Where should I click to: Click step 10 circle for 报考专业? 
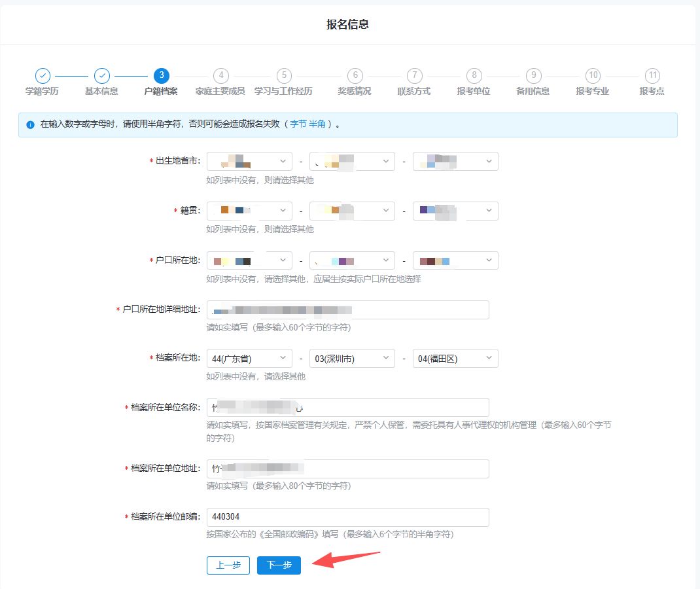click(x=593, y=75)
